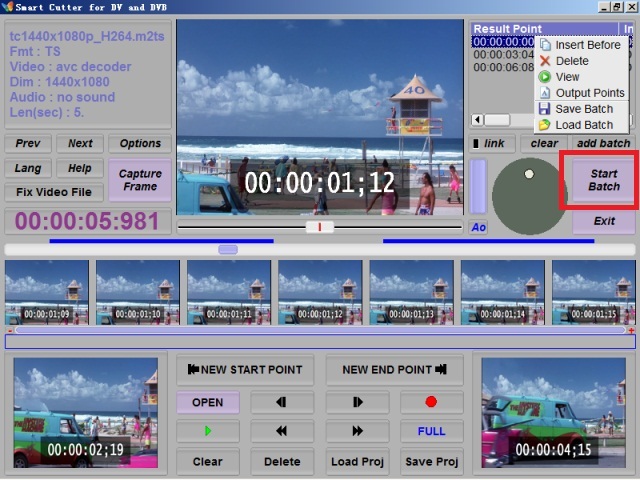Click the vertical purple volume slider
The image size is (640, 480).
point(478,187)
